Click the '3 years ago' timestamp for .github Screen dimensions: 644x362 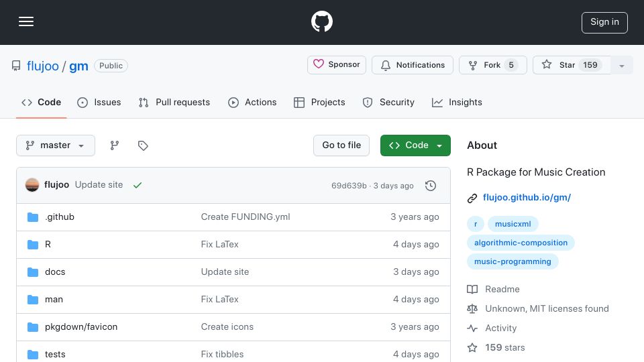tap(415, 217)
